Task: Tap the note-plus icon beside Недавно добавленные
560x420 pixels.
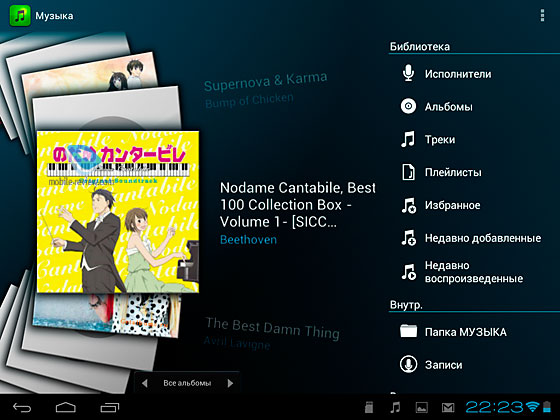Action: coord(408,238)
